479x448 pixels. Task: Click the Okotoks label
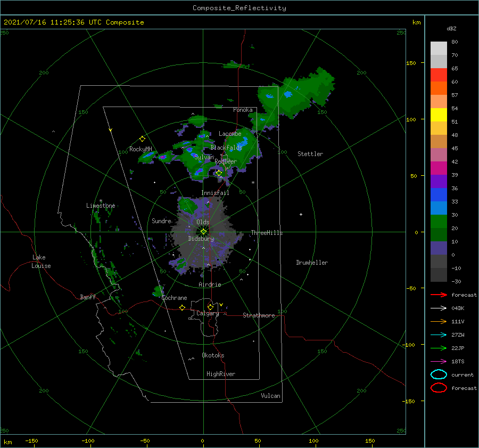[213, 355]
